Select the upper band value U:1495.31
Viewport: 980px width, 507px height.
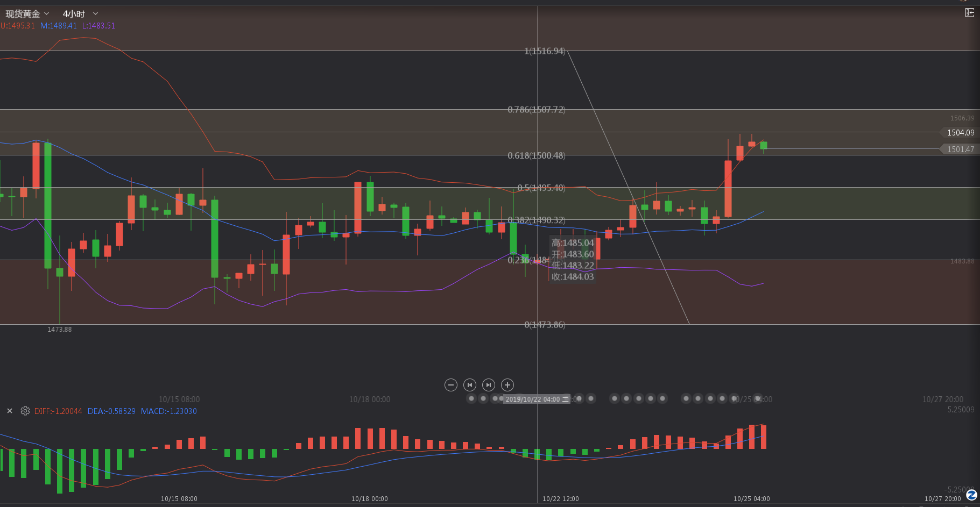(18, 26)
